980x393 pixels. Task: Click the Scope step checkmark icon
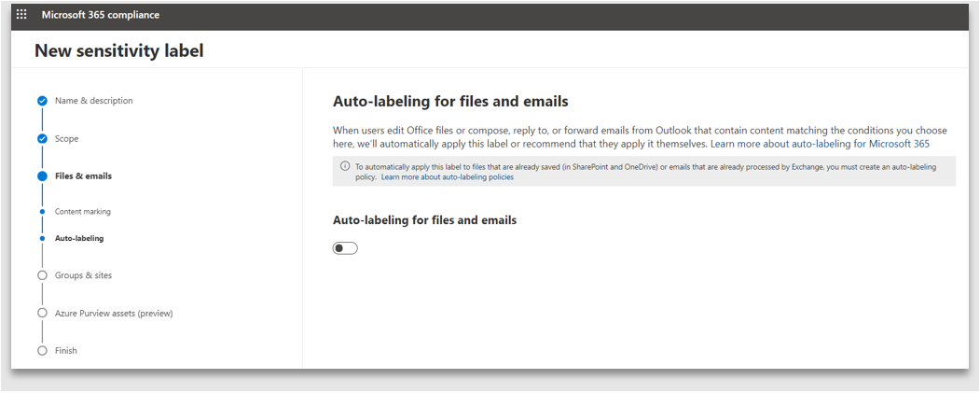click(42, 139)
